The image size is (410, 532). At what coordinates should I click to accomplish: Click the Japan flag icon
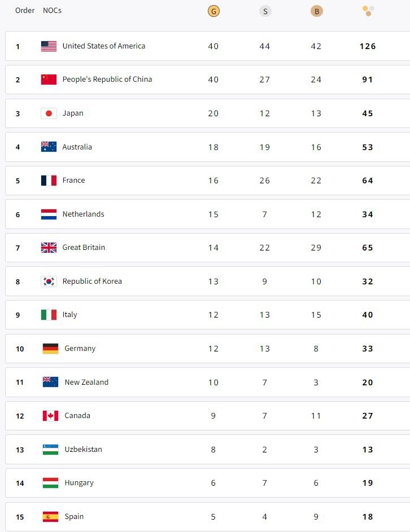(49, 113)
